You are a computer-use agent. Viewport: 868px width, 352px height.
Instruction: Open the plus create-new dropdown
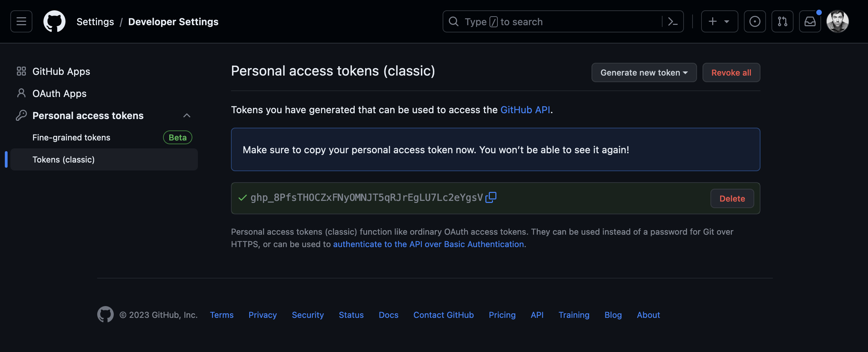[x=719, y=21]
